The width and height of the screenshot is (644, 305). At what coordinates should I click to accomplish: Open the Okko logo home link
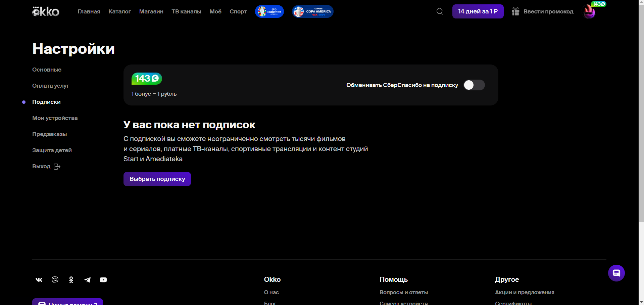pos(46,11)
